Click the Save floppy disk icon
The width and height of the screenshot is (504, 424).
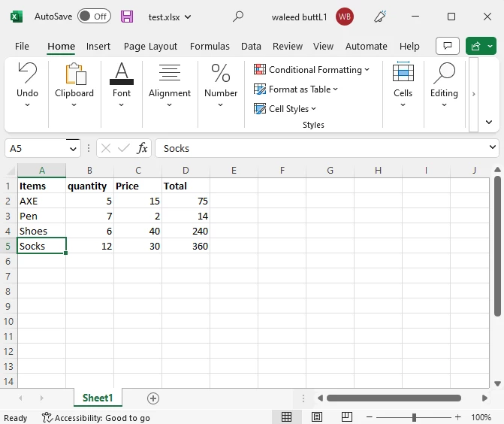click(x=127, y=17)
